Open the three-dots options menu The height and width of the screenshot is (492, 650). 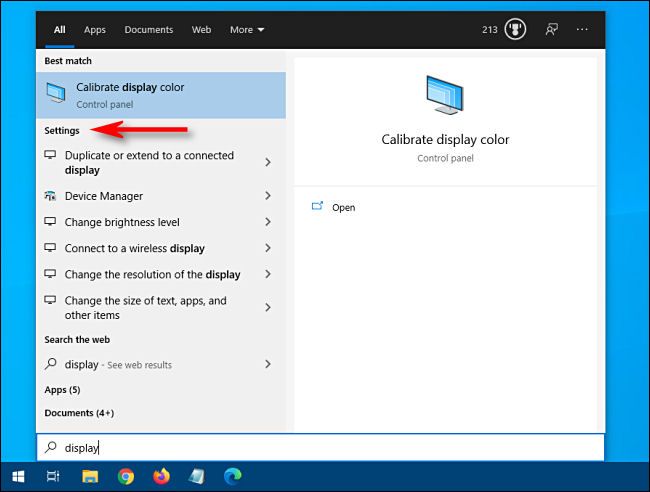click(582, 29)
